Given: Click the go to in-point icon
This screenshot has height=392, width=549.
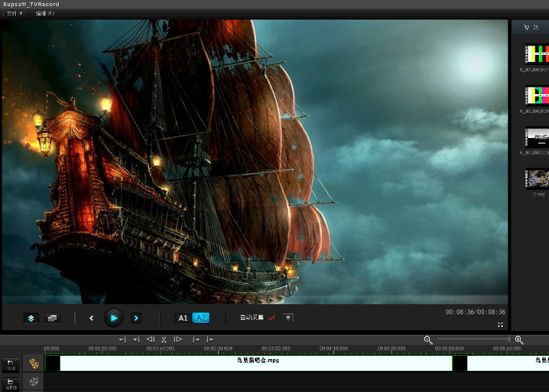Looking at the screenshot, I should pyautogui.click(x=122, y=339).
